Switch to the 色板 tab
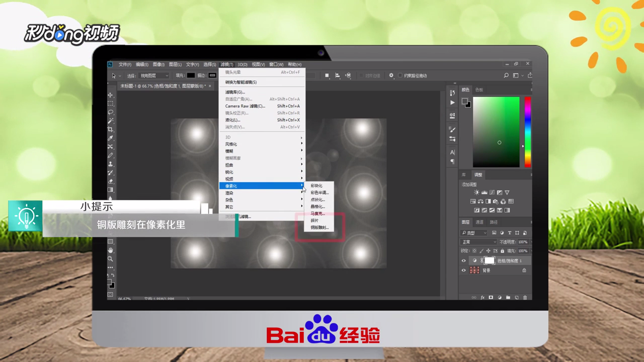Viewport: 644px width, 362px height. [x=479, y=89]
